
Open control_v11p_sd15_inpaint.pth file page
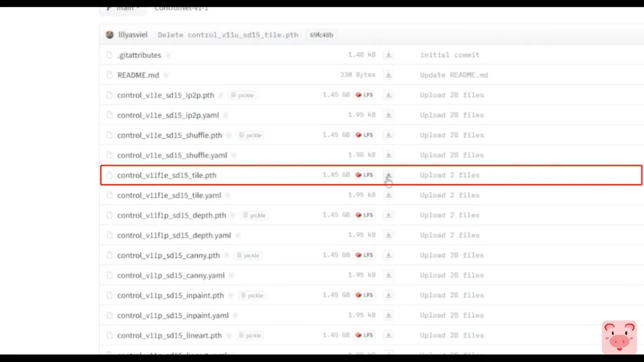point(170,295)
